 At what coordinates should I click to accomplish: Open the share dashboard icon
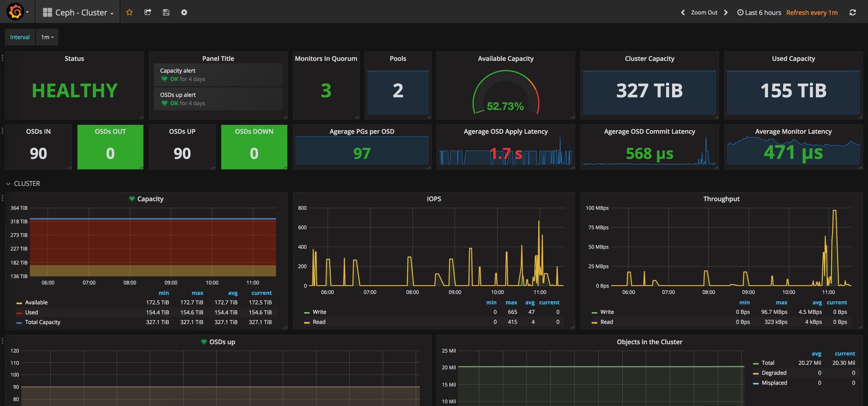147,12
